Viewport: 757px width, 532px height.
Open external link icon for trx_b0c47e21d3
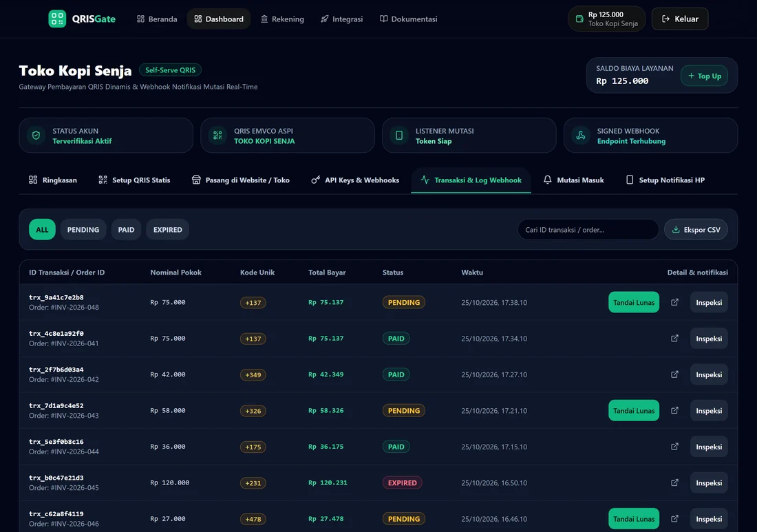point(674,482)
